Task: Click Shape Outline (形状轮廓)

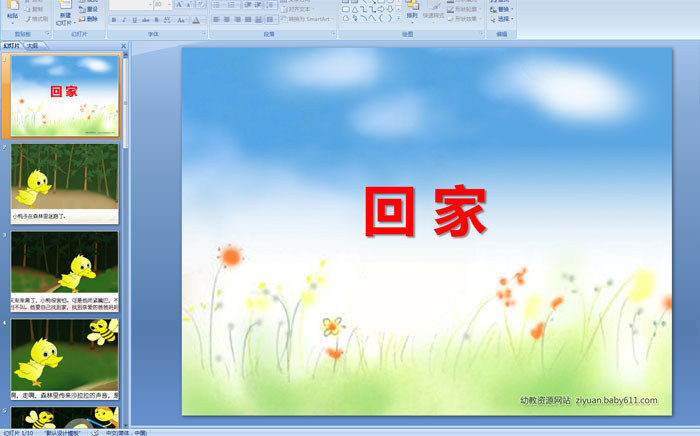Action: (463, 9)
